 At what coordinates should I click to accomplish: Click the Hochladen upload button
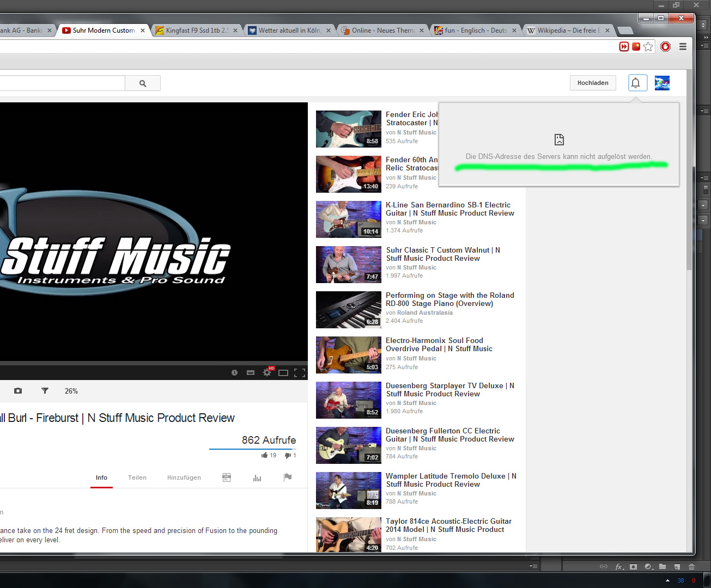pos(593,83)
